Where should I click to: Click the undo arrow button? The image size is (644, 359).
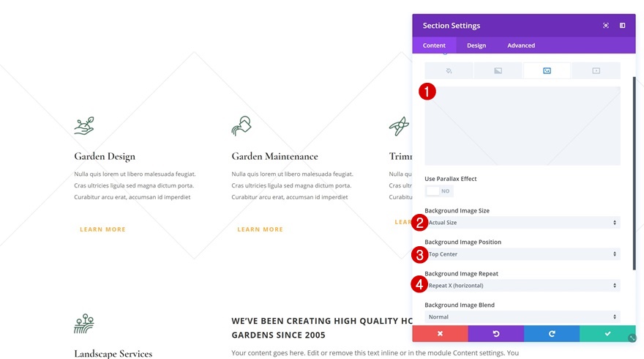pos(496,334)
